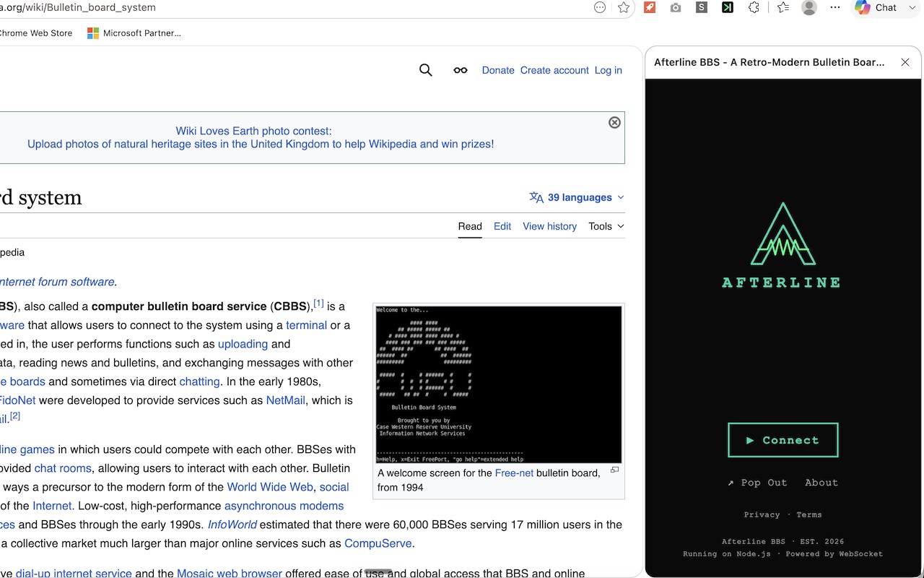Open the address bar more-options ellipsis icon

click(600, 7)
